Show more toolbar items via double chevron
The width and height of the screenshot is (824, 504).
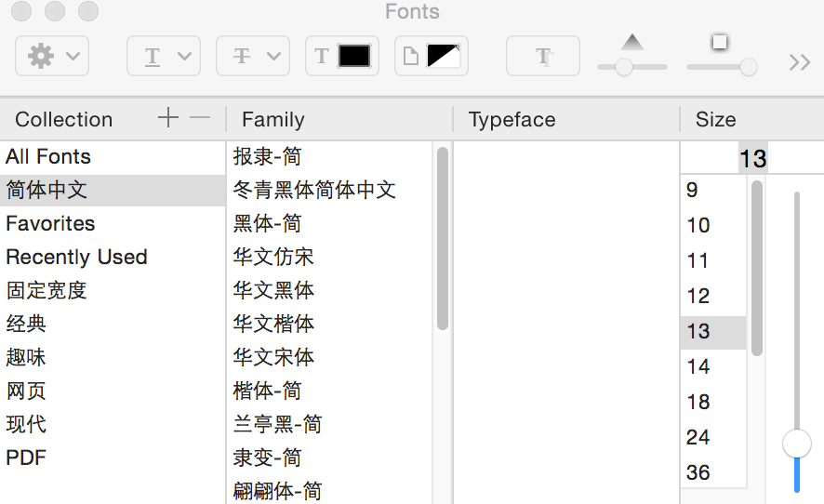click(x=799, y=62)
